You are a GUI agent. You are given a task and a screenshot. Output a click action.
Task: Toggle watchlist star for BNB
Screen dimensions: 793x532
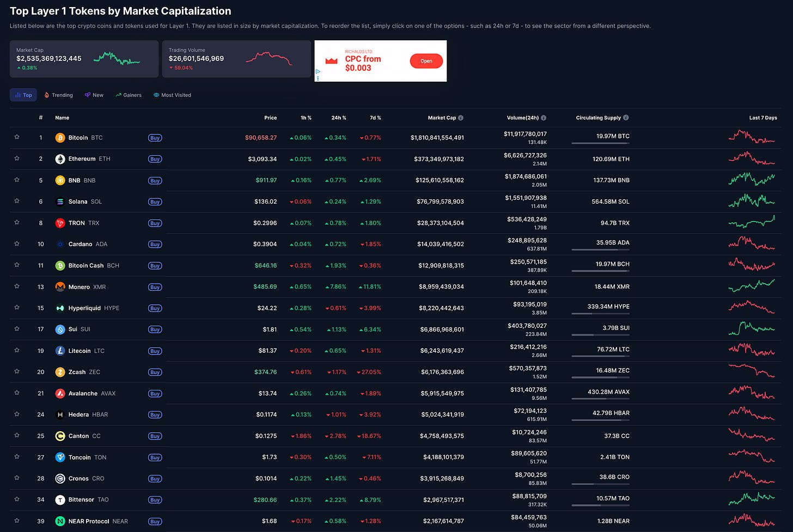click(x=17, y=180)
